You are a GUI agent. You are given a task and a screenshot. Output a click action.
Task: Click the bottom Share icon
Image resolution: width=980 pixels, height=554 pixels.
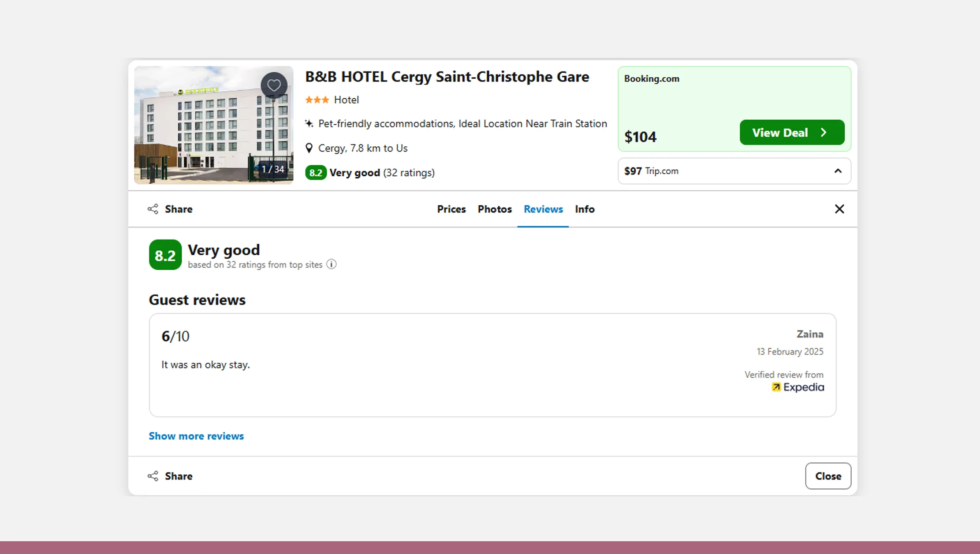tap(153, 476)
